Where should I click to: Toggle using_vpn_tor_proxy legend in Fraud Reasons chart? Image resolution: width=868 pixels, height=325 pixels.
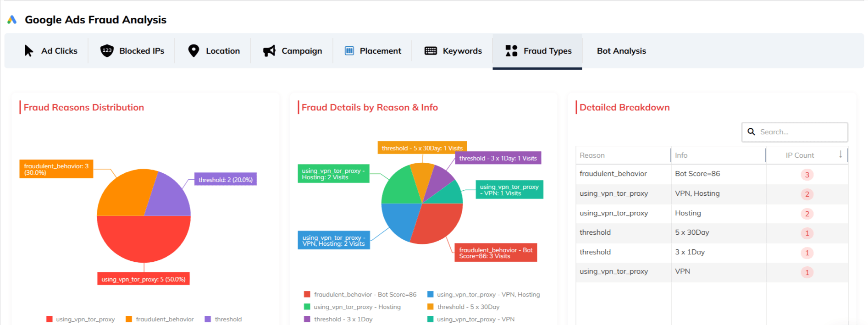81,319
